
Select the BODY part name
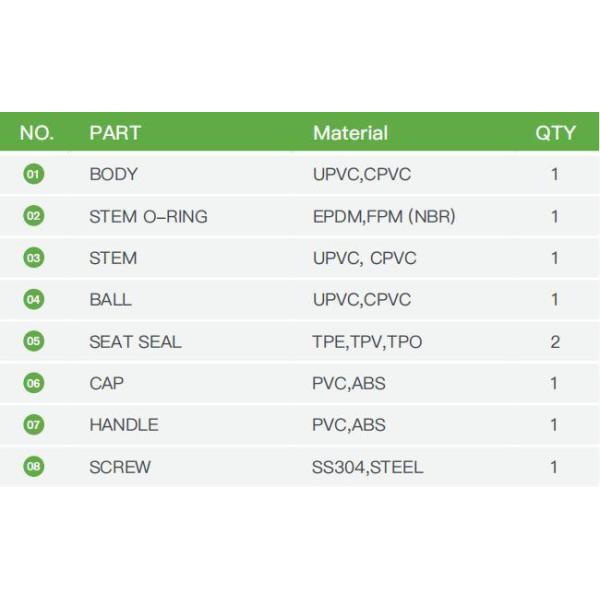[x=113, y=174]
